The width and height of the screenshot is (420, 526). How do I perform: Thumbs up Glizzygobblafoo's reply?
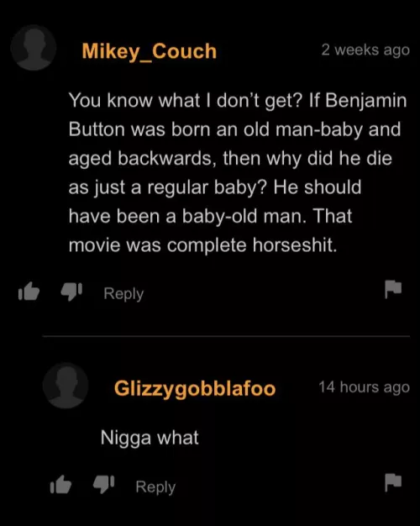[60, 485]
